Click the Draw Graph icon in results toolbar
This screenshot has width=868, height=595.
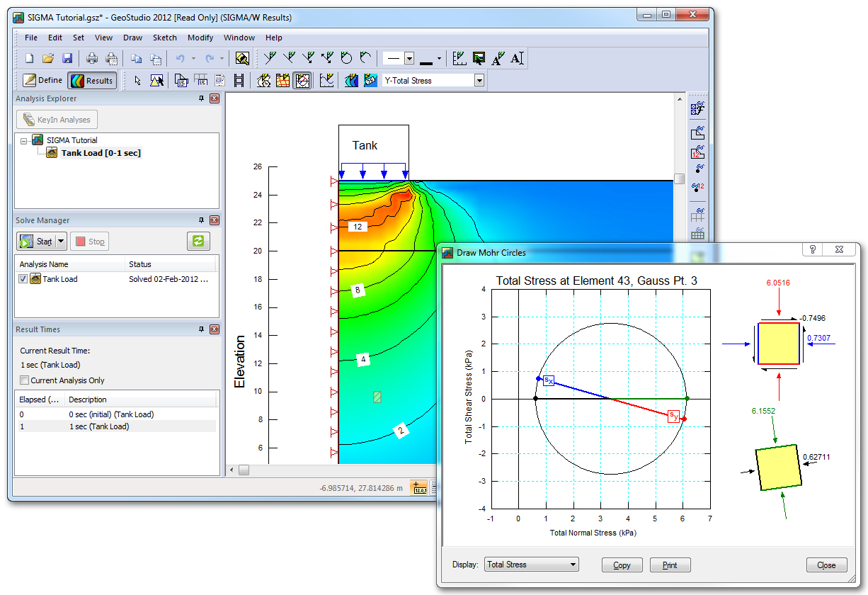[x=326, y=81]
